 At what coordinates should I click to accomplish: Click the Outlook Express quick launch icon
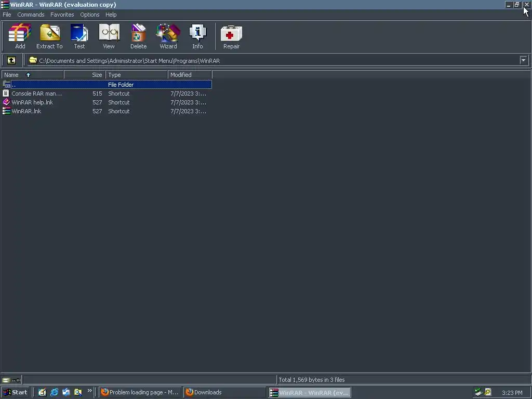coord(66,392)
